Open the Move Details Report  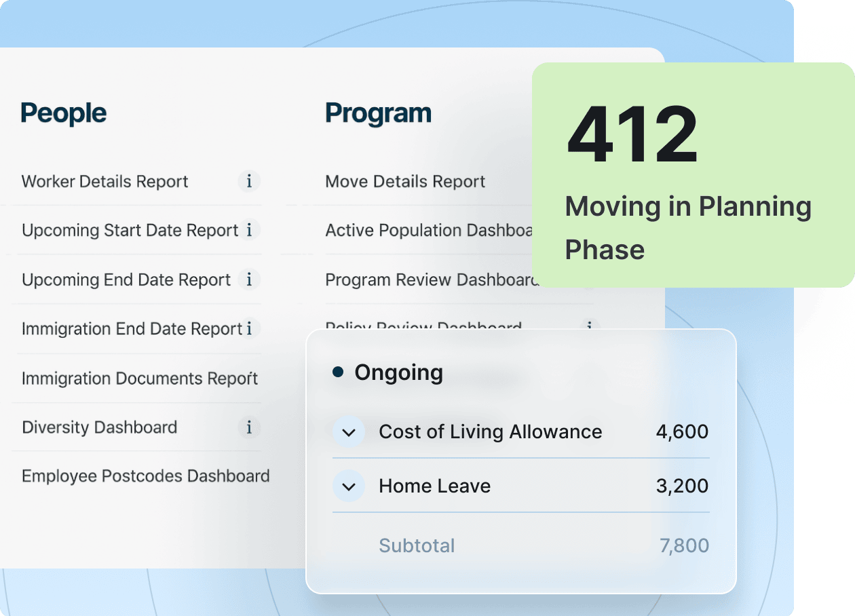click(x=405, y=182)
